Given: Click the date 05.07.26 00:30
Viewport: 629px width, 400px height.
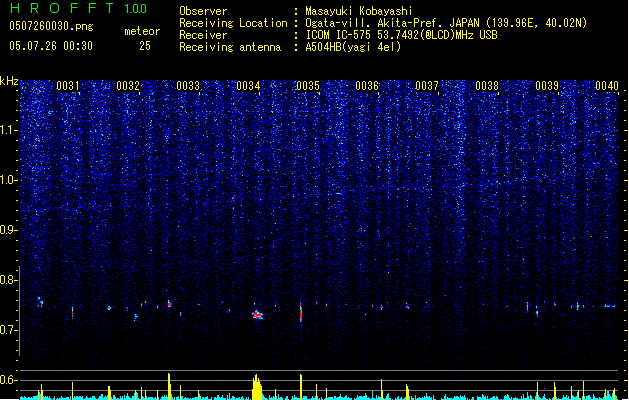Looking at the screenshot, I should (x=51, y=46).
